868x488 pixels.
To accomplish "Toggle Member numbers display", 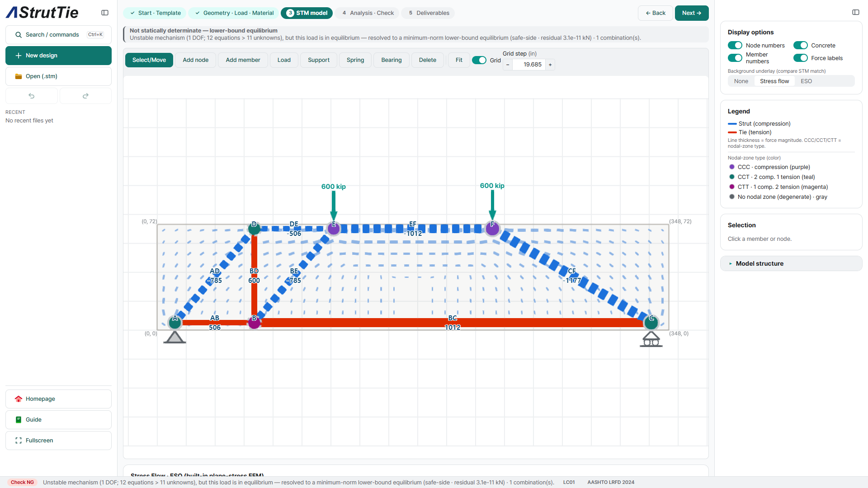I will (735, 58).
